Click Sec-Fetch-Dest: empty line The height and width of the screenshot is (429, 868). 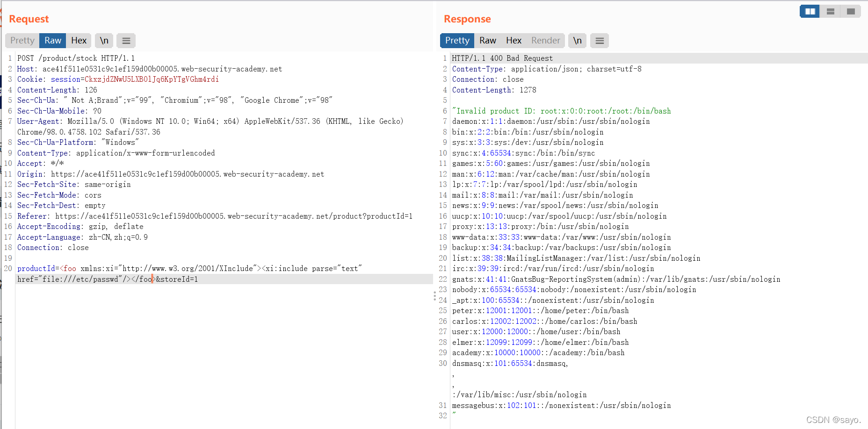tap(61, 206)
